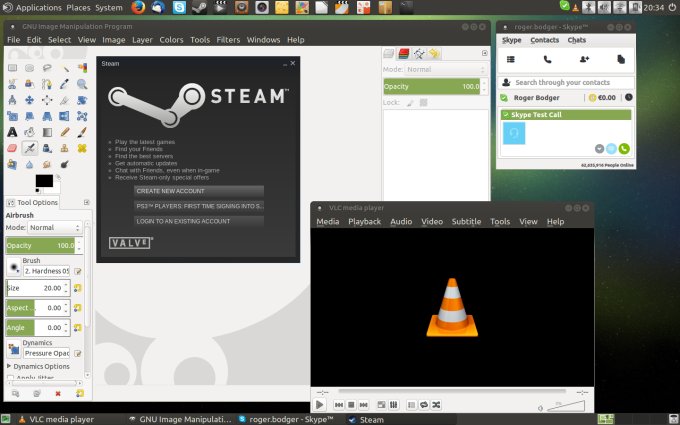Select GIMP's Free Select lasso tool
The width and height of the screenshot is (680, 425).
47,68
